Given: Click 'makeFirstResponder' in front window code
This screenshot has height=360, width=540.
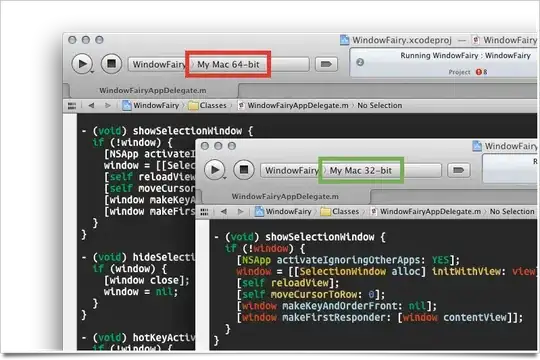Looking at the screenshot, I should (x=334, y=318).
